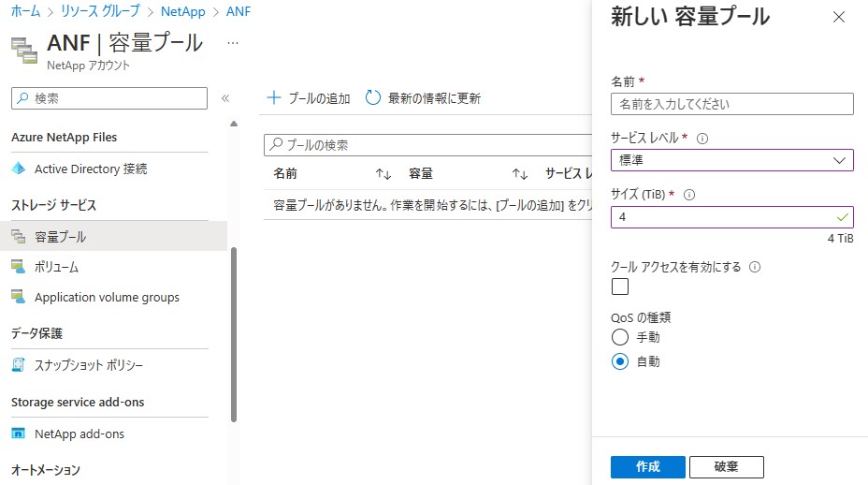Click the magnifier icon in the sidebar search box

[22, 98]
